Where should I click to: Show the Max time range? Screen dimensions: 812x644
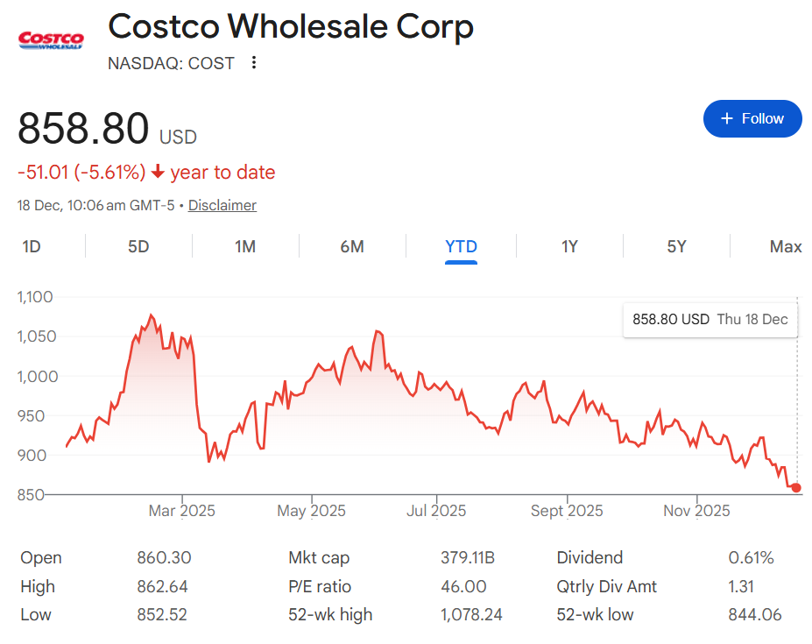(785, 247)
